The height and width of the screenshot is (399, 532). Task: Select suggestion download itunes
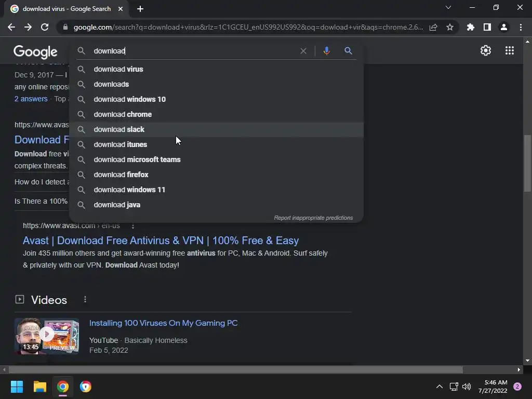217,144
